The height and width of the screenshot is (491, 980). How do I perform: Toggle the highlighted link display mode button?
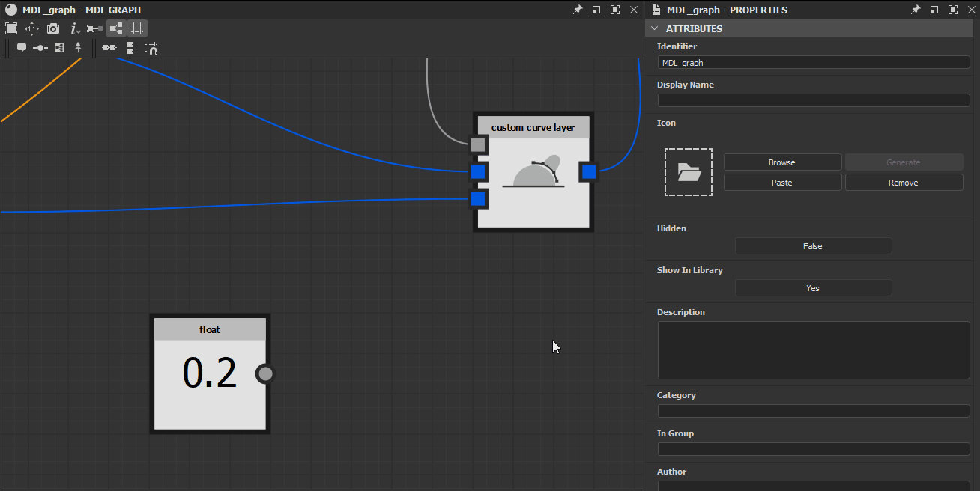pyautogui.click(x=116, y=28)
